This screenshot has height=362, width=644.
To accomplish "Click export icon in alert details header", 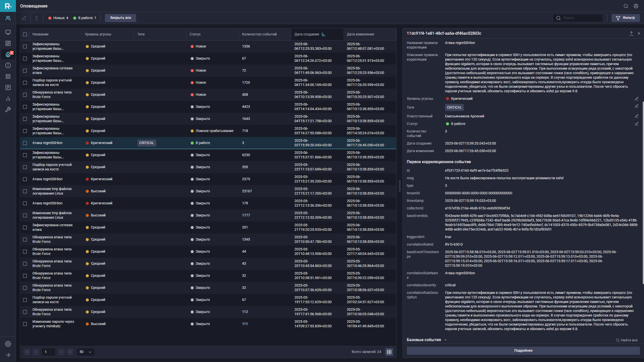I will [631, 33].
